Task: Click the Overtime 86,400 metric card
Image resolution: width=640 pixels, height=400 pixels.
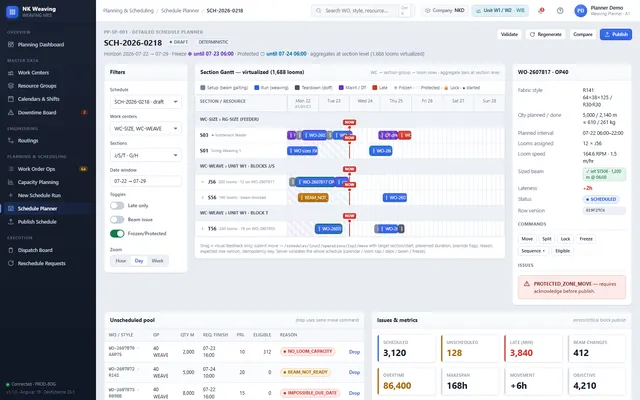Action: click(407, 381)
